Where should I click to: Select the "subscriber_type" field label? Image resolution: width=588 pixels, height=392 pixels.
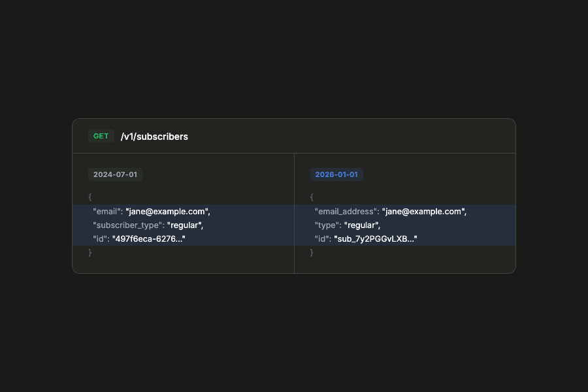click(128, 225)
